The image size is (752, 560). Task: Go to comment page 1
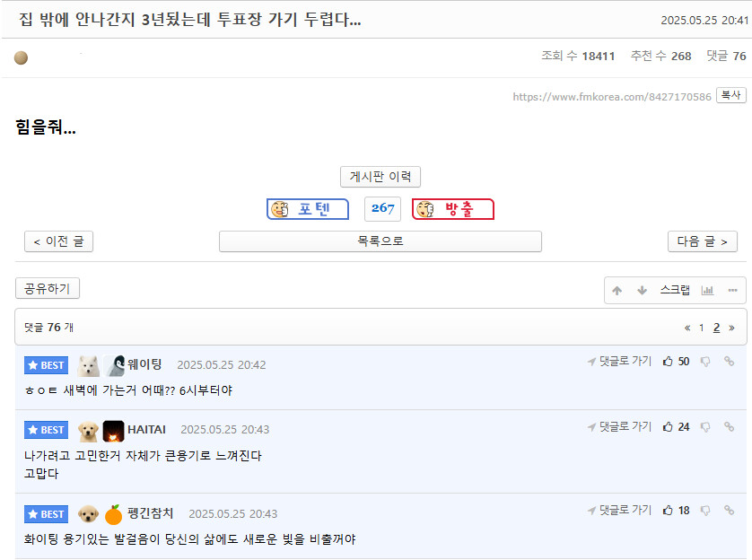pyautogui.click(x=702, y=328)
